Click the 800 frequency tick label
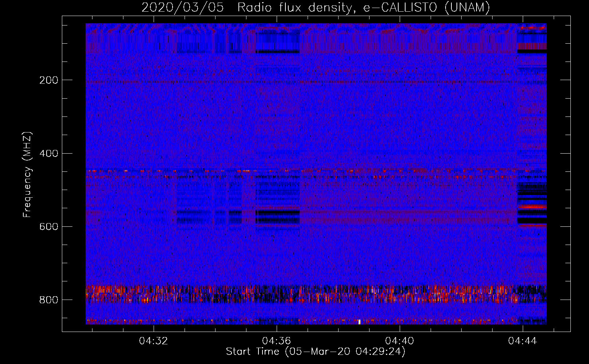Screen dimensions: 589x364 click(x=49, y=300)
